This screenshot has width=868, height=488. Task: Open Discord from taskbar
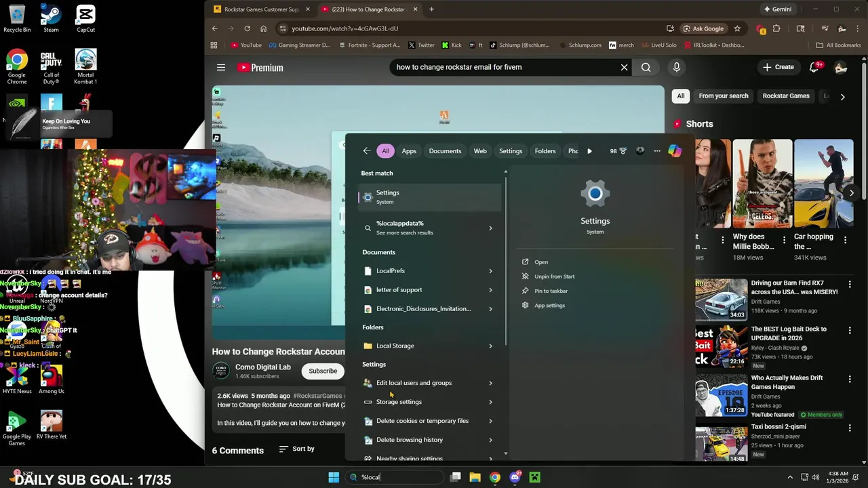click(515, 477)
